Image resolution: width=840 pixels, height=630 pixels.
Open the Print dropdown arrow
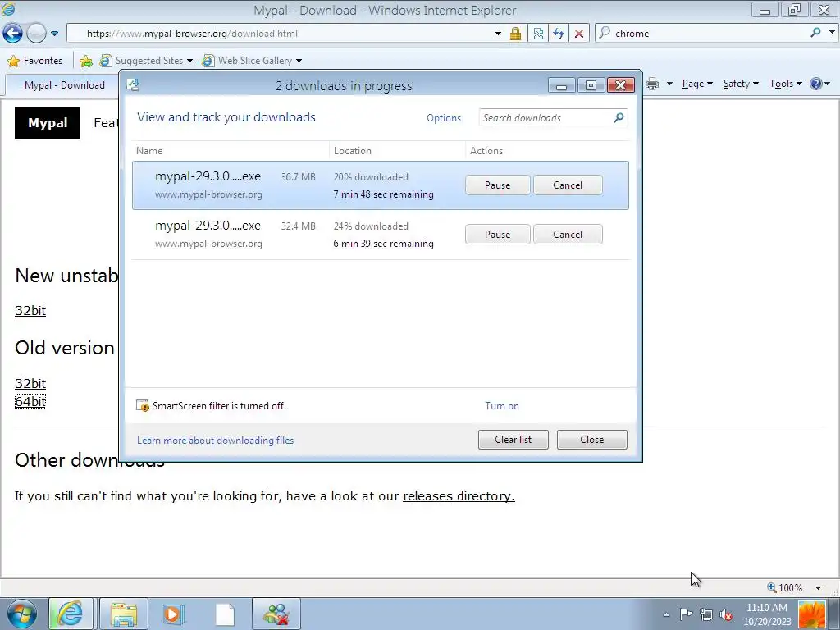point(669,84)
